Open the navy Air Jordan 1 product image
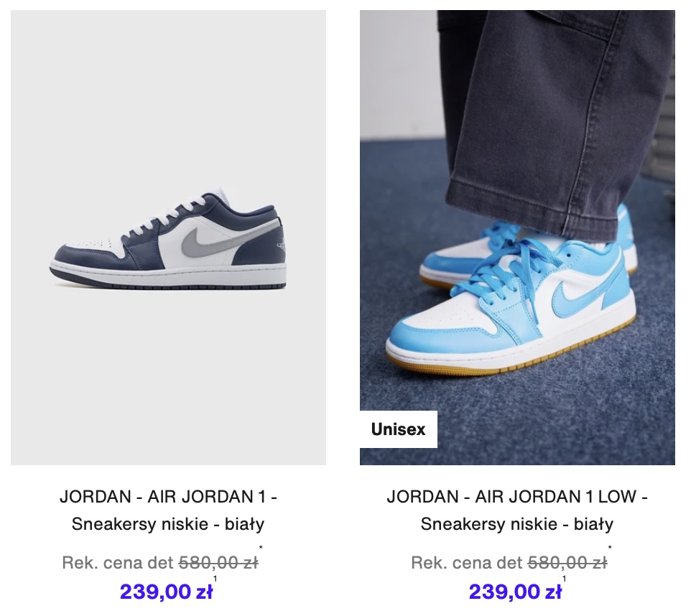 click(168, 238)
